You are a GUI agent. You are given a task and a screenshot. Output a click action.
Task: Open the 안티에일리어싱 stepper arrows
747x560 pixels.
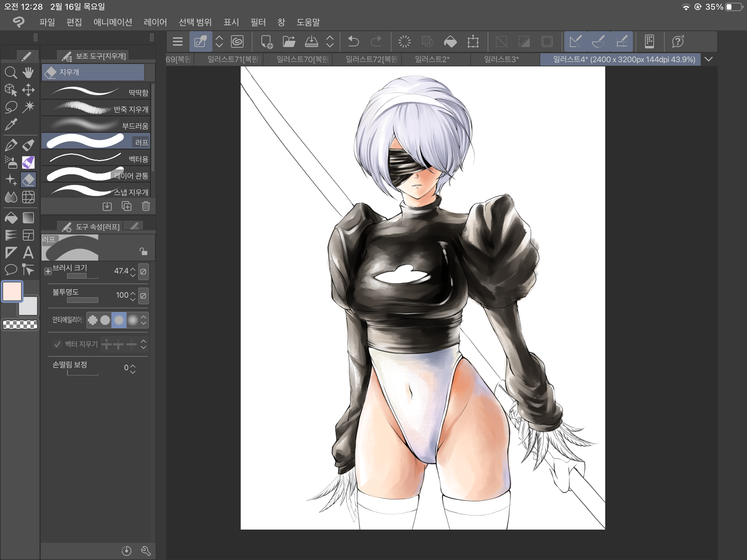tap(144, 320)
